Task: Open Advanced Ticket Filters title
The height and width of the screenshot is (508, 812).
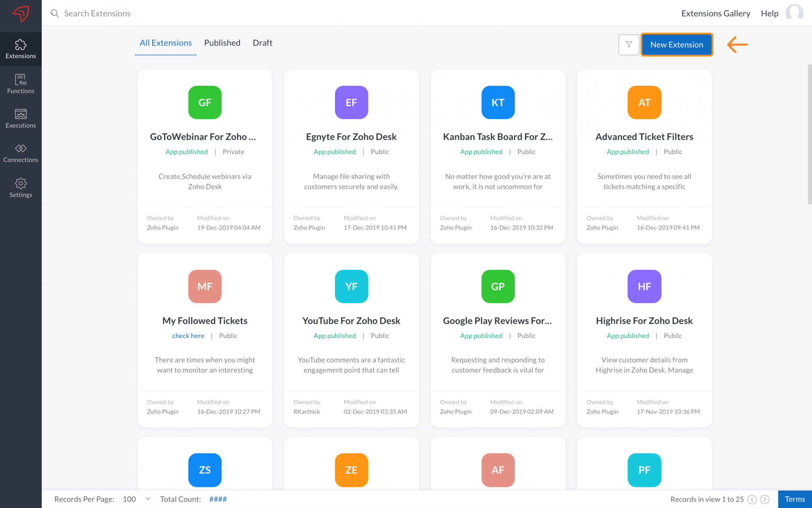Action: coord(644,137)
